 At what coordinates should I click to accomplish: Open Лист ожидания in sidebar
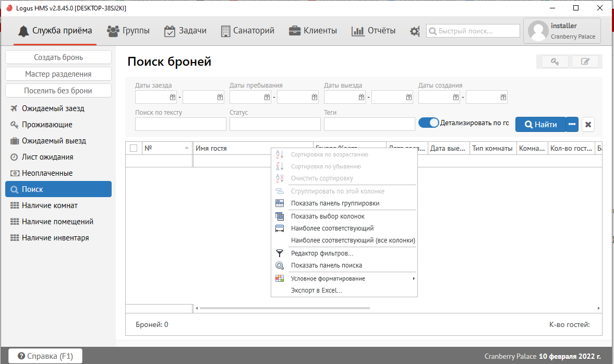(47, 157)
